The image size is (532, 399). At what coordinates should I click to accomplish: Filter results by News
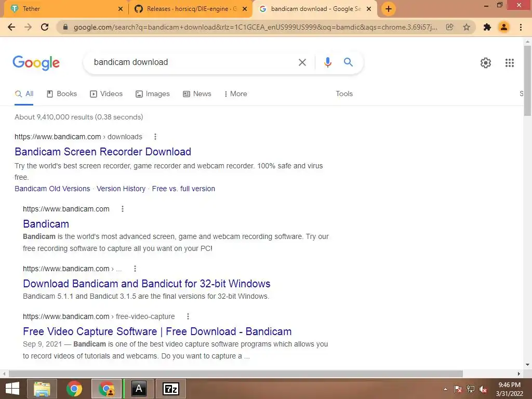click(197, 94)
